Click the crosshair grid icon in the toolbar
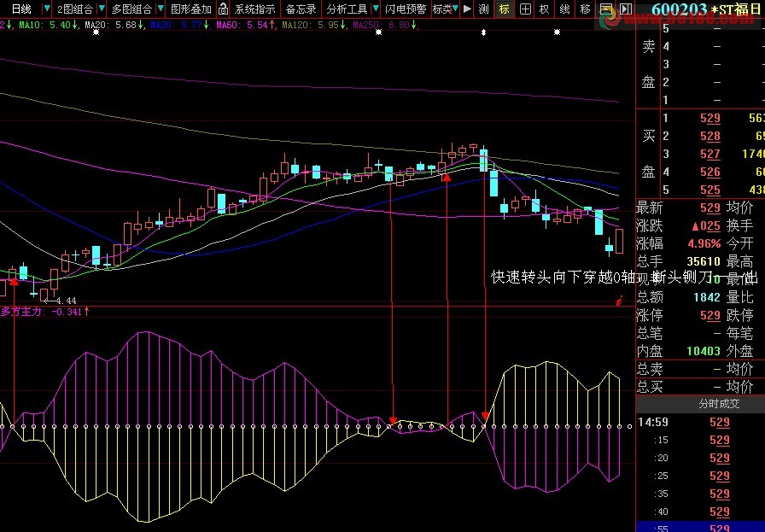The image size is (765, 532). 525,9
